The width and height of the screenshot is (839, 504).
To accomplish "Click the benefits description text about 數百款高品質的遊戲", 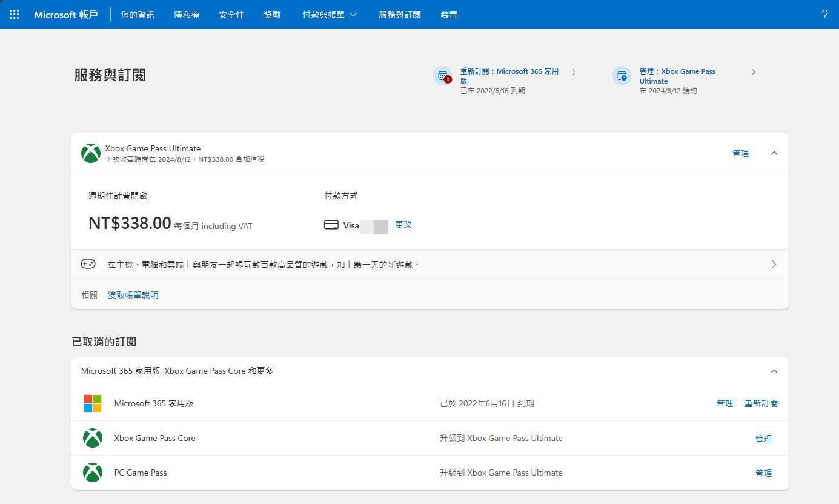I will [264, 264].
